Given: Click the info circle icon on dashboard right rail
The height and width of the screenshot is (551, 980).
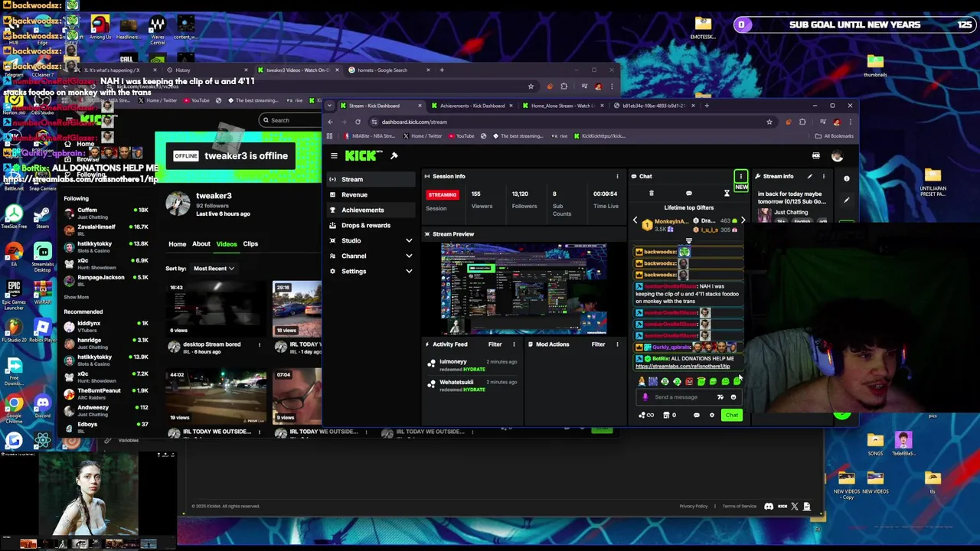Looking at the screenshot, I should point(847,178).
